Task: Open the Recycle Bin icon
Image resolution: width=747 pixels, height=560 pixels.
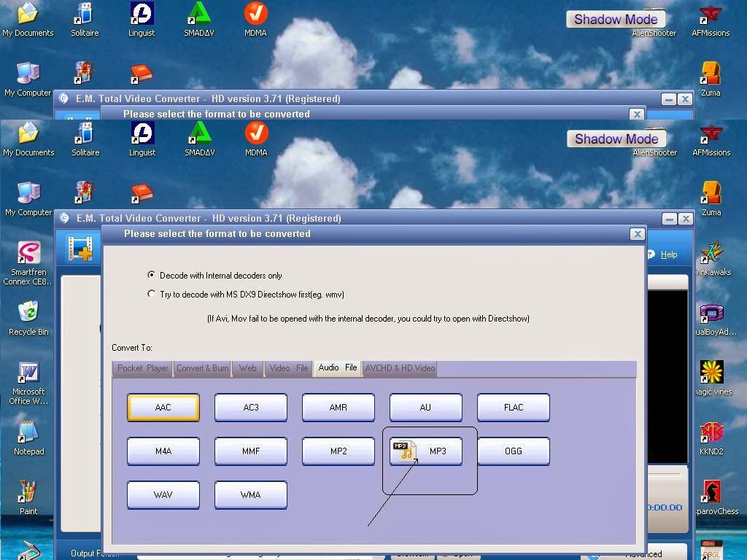Action: pos(28,318)
